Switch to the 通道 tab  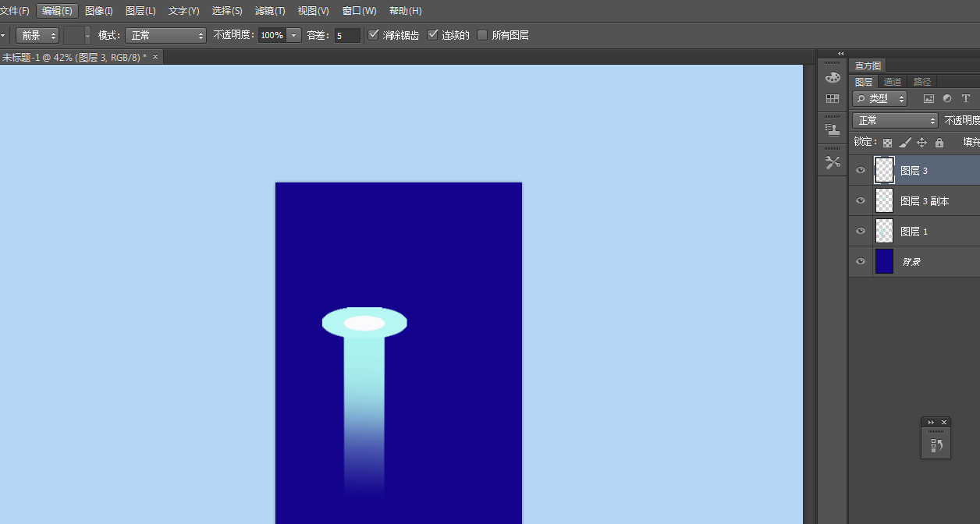coord(893,82)
